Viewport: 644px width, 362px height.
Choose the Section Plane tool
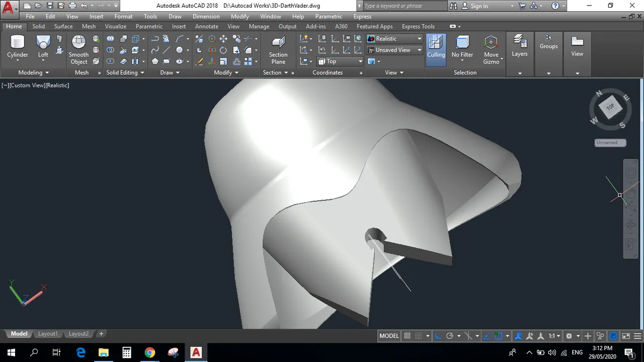pos(278,50)
